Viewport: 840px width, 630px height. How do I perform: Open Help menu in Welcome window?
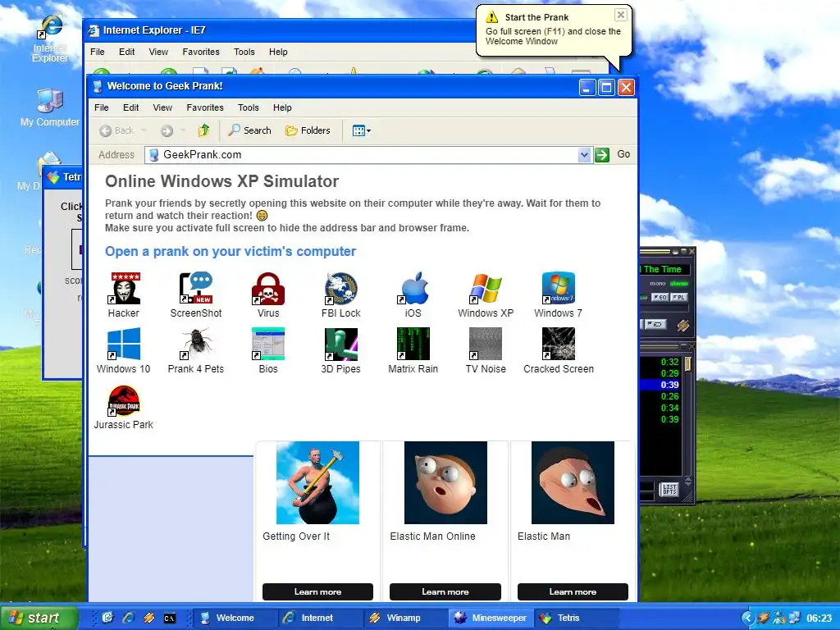282,107
